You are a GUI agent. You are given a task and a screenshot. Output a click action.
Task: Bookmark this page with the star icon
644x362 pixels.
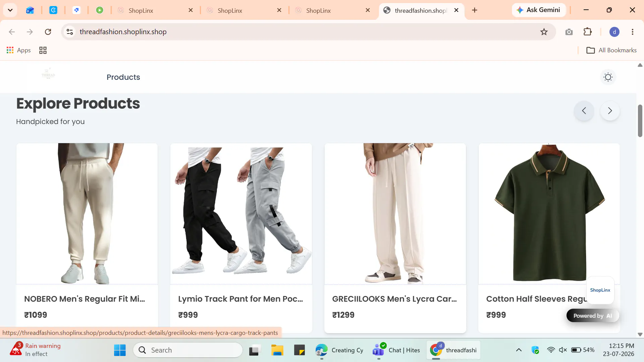(x=544, y=32)
